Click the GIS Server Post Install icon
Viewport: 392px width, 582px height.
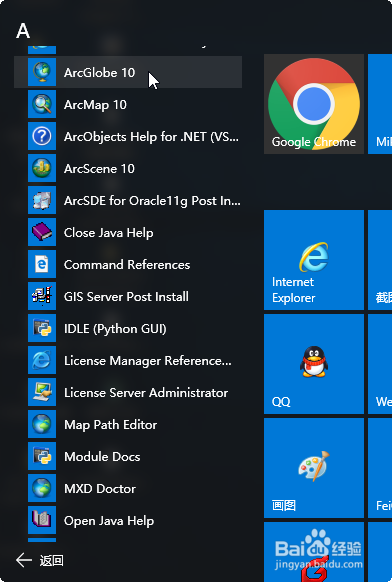pyautogui.click(x=42, y=296)
